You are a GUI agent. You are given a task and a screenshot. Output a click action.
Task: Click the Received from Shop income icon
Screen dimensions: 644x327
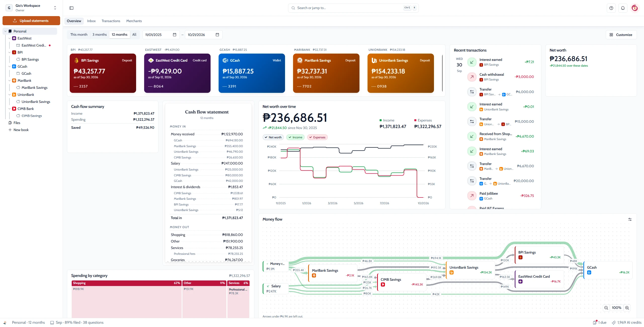[472, 136]
